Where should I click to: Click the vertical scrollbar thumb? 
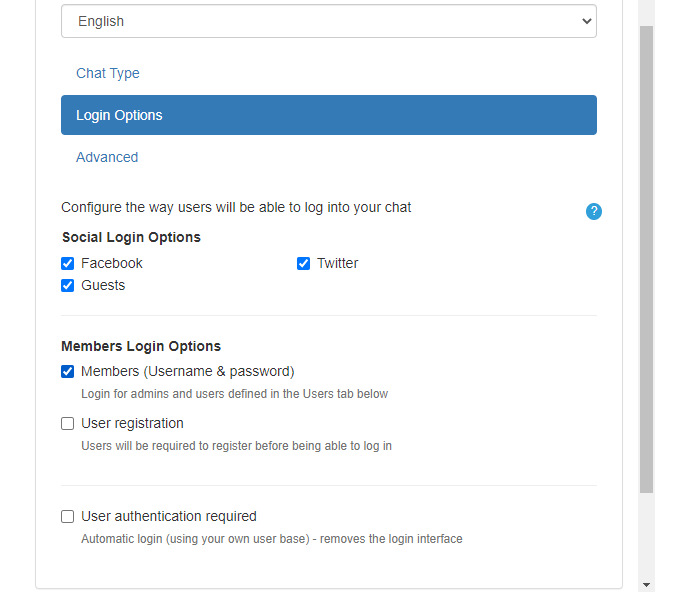[646, 260]
